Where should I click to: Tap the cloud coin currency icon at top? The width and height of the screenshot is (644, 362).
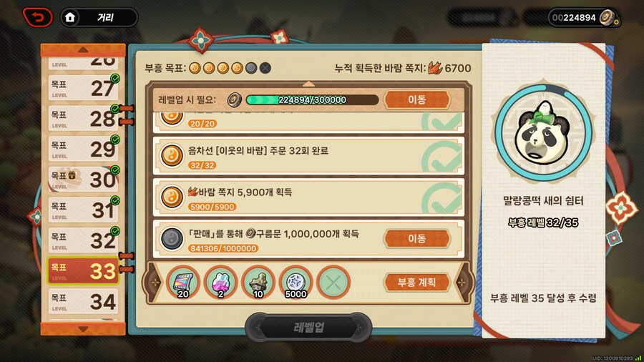(607, 17)
